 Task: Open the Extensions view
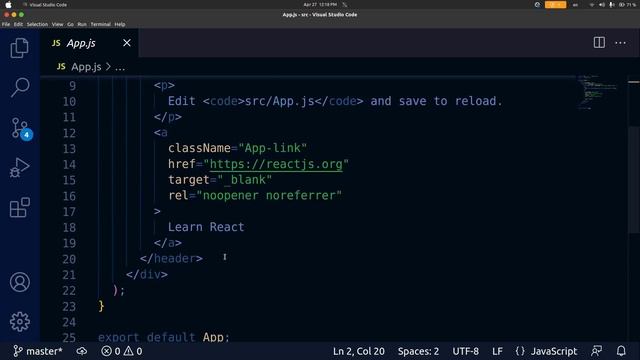click(20, 207)
